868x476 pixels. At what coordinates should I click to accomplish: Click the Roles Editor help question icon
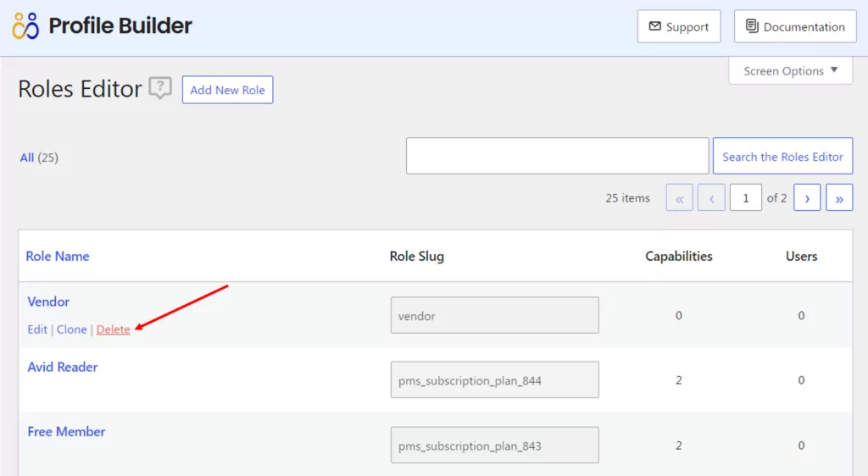click(160, 88)
